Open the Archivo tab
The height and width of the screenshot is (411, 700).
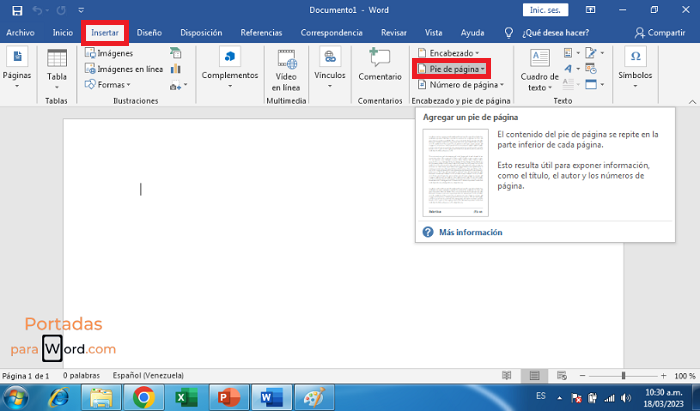pyautogui.click(x=20, y=33)
